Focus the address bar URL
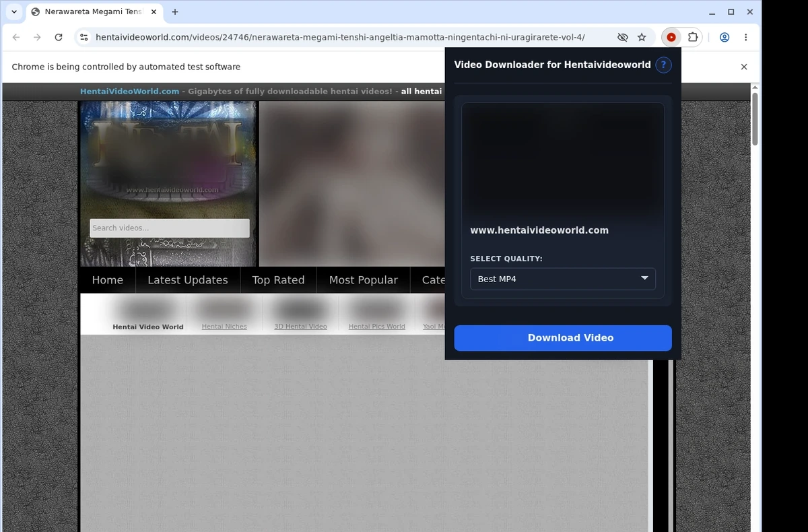This screenshot has height=532, width=808. point(340,38)
